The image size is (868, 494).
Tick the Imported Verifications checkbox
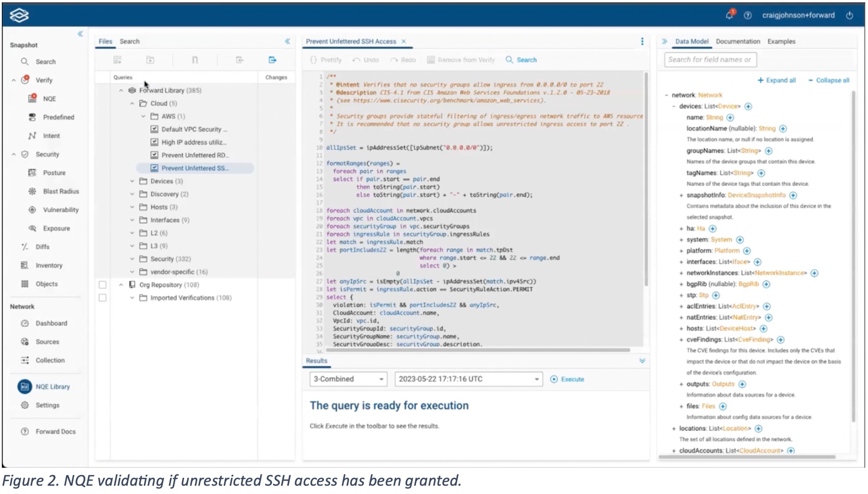tap(102, 298)
